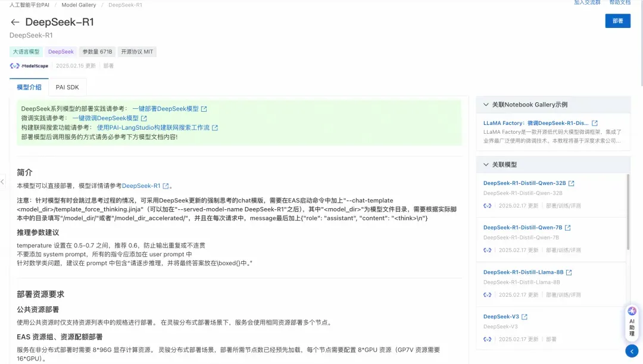The image size is (643, 364).
Task: Click ModelScope icon under DeepSeek-R1-Distill-Llama-8B
Action: click(487, 294)
